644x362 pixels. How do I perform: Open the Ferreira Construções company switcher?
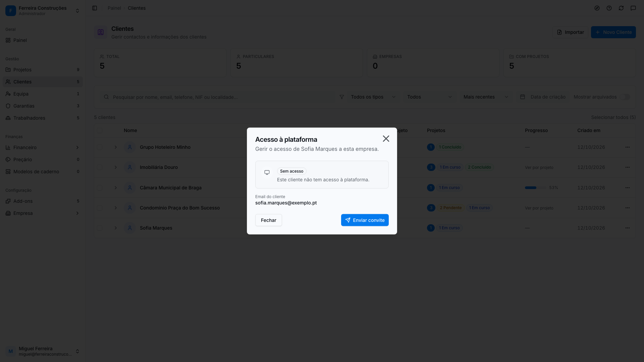tap(43, 11)
